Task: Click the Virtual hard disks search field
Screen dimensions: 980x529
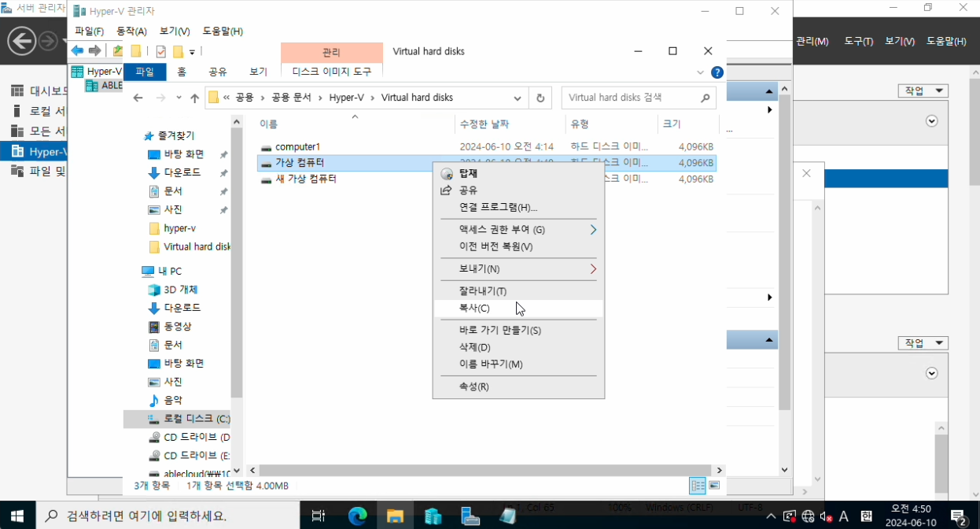Action: [x=629, y=98]
